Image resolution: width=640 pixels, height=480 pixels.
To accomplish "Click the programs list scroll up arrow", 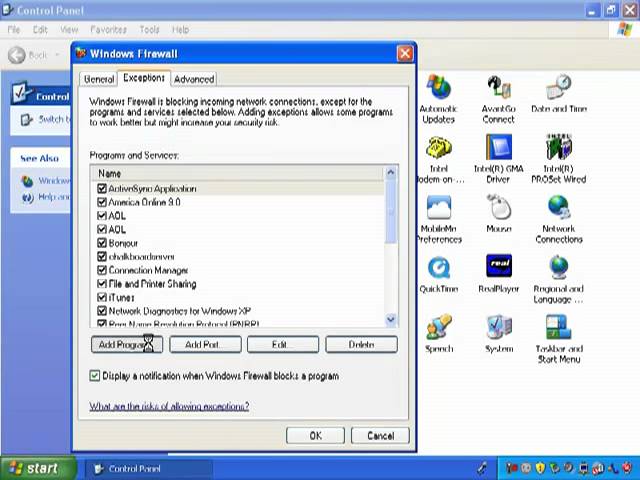I will click(x=391, y=173).
